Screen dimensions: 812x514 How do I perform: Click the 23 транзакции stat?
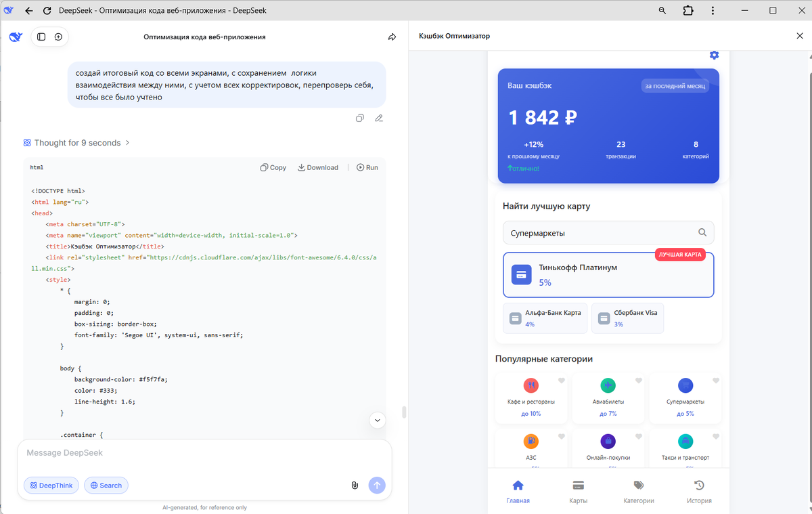pos(621,150)
